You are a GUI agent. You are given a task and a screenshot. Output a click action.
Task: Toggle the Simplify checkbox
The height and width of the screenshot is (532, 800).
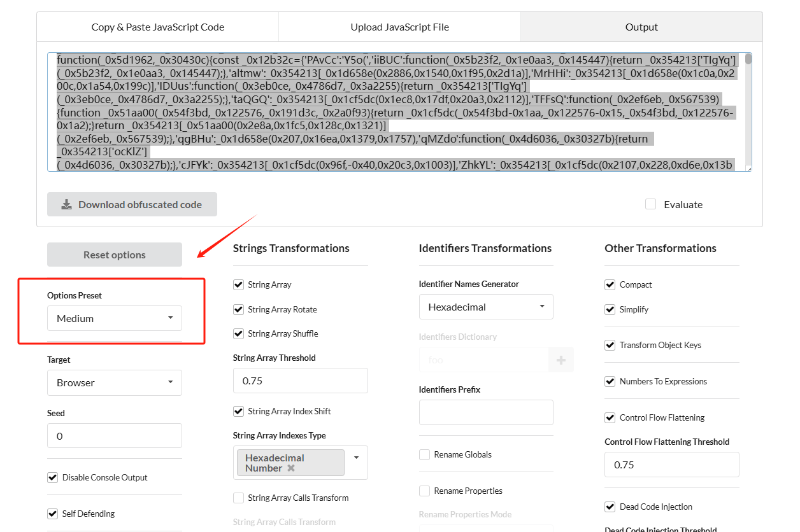(610, 309)
